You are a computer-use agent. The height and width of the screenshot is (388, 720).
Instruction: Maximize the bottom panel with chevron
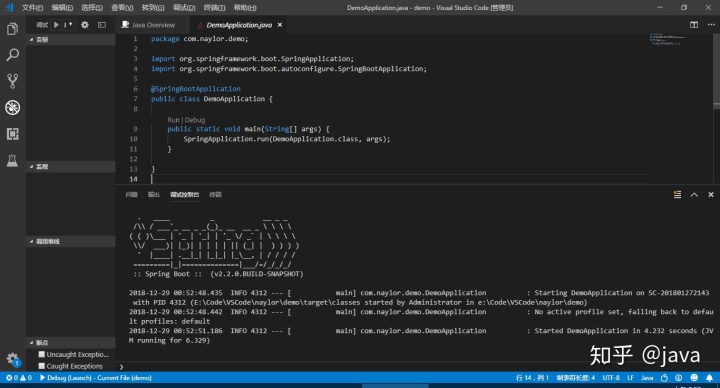pyautogui.click(x=694, y=195)
